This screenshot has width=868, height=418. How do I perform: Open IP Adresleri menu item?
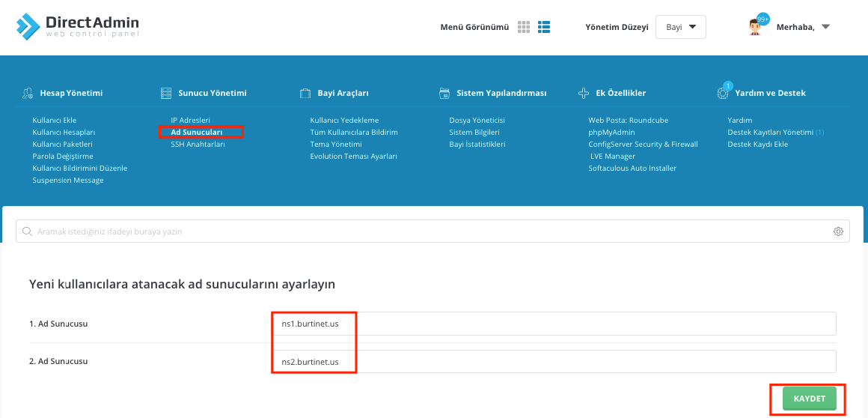pyautogui.click(x=190, y=121)
